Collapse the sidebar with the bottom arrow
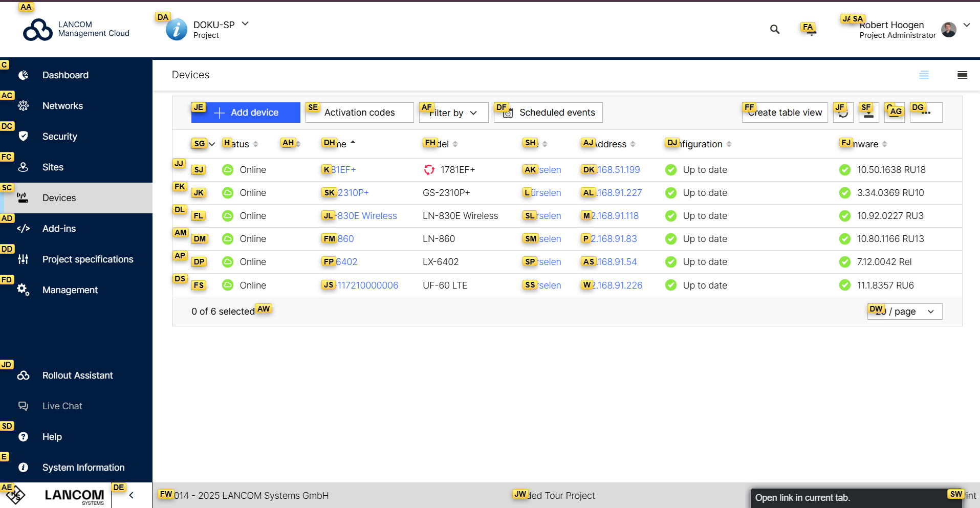The width and height of the screenshot is (980, 508). [x=132, y=495]
